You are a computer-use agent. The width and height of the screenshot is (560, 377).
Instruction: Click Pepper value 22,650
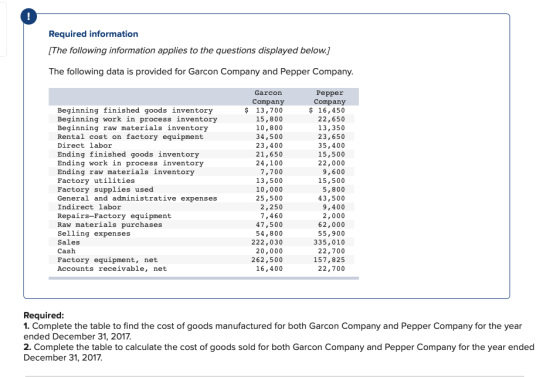(x=331, y=119)
